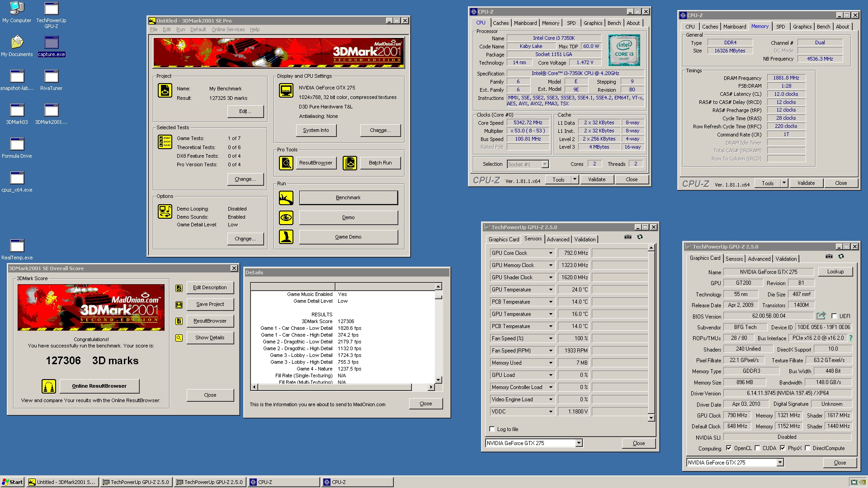Click the Details list horizontal scrollbar track

(x=342, y=387)
